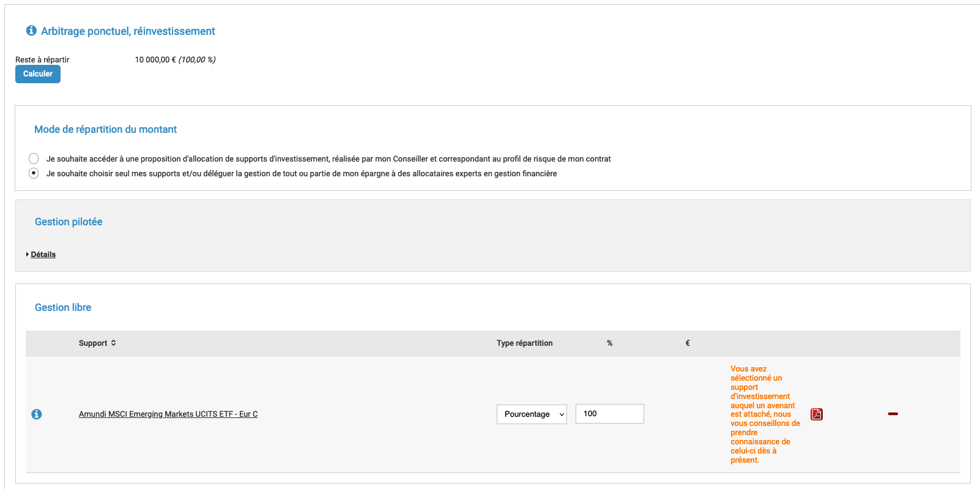
Task: Click the Gestion pilotée section title
Action: click(x=69, y=222)
